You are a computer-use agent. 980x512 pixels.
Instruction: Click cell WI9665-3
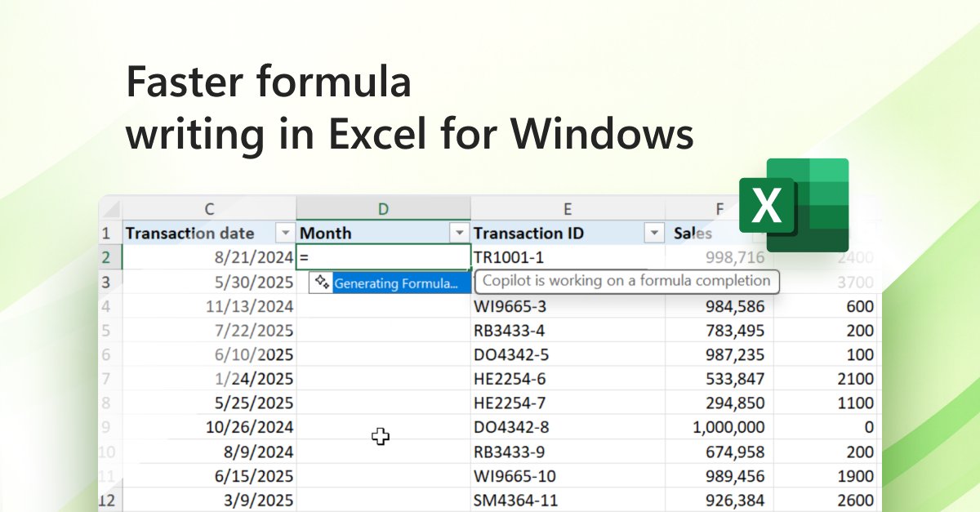coord(568,307)
